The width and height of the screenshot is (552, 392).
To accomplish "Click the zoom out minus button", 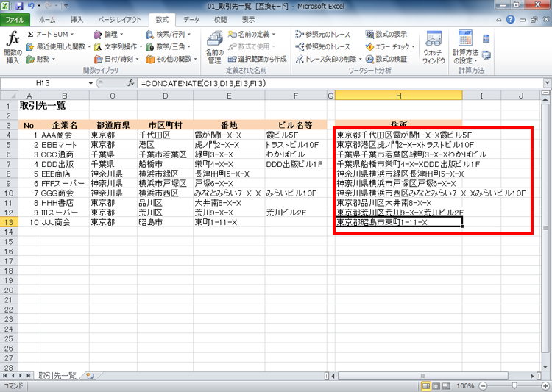I will 483,386.
